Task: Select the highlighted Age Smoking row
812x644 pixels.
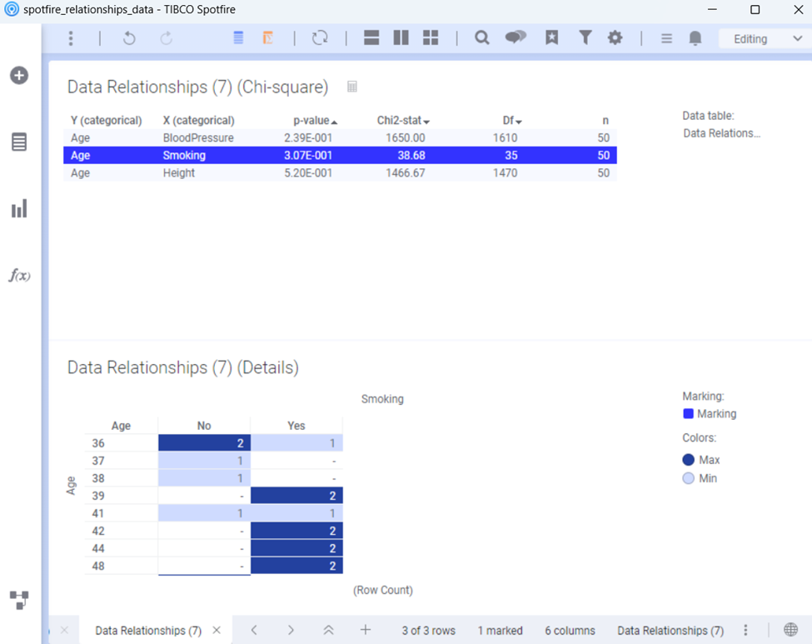Action: [340, 156]
